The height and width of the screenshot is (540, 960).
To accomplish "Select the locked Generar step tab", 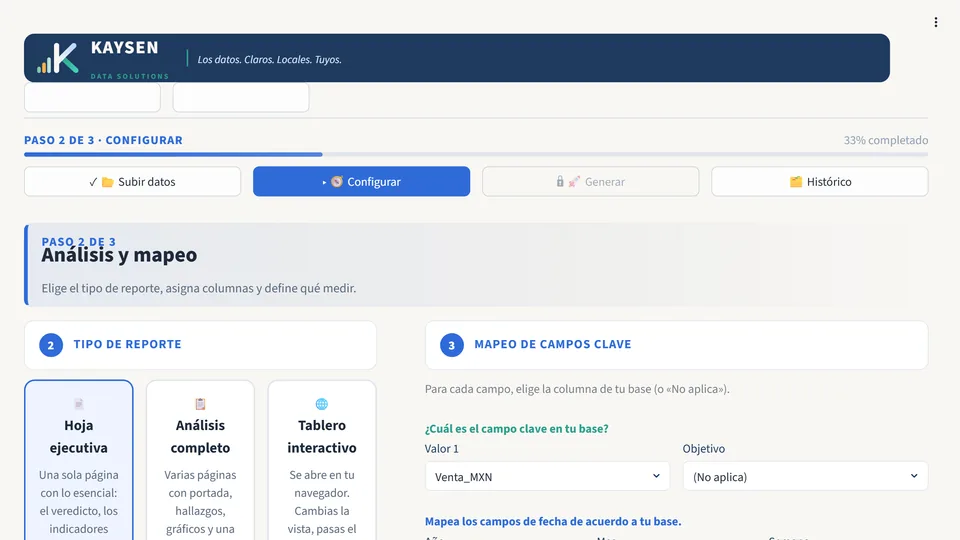I will (x=590, y=181).
